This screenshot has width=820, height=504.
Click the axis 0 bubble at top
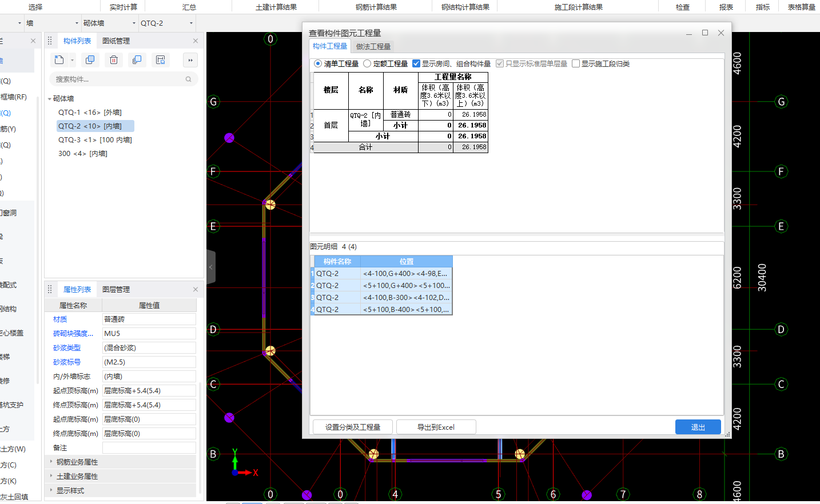270,39
